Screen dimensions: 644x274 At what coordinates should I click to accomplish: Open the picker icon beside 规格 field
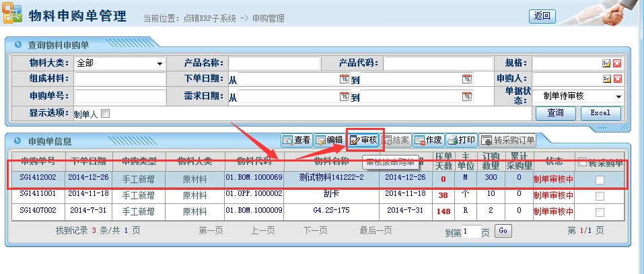[x=606, y=63]
